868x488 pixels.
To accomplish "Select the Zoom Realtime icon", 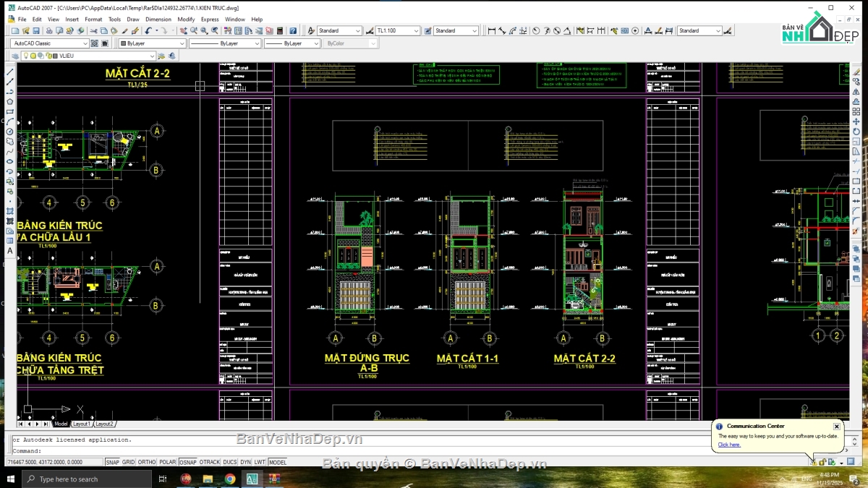I will (194, 30).
